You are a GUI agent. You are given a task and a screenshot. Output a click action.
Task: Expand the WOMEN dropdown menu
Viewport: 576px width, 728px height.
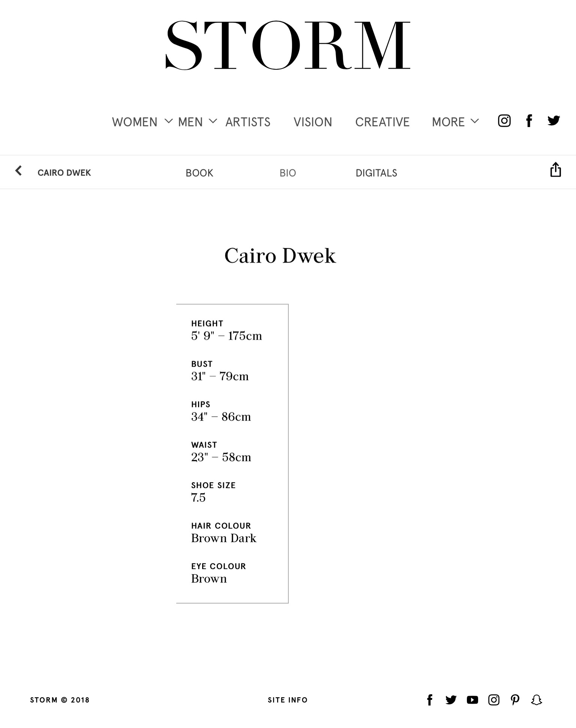[x=142, y=122]
